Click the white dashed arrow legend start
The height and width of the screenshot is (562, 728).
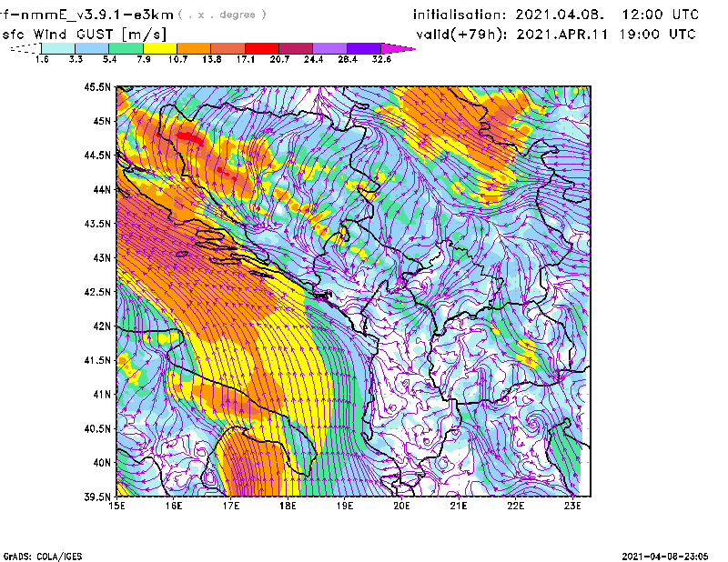25,48
